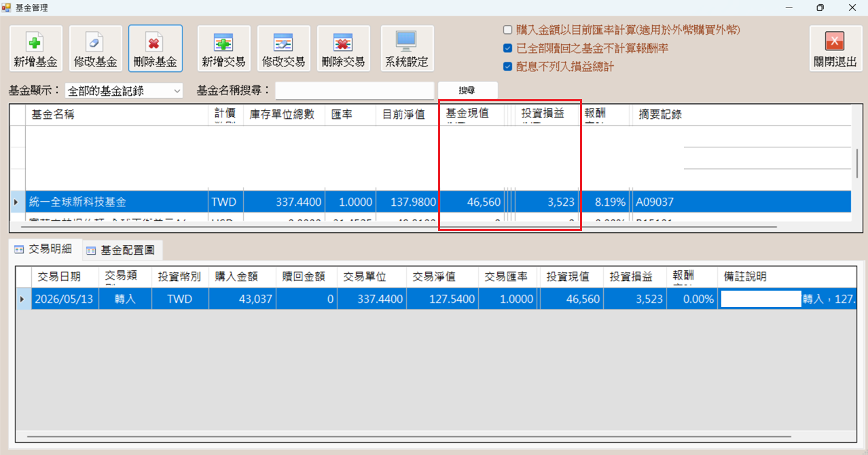
Task: Enable 購入金額以目前匯率計算 checkbox
Action: pos(507,30)
